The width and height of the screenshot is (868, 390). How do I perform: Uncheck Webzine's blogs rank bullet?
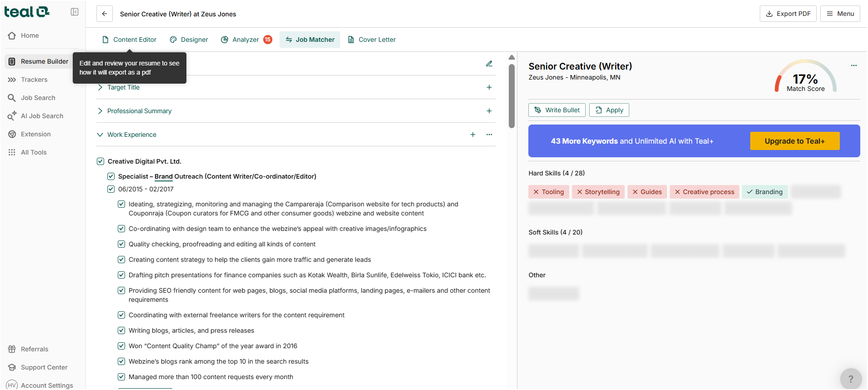click(121, 361)
